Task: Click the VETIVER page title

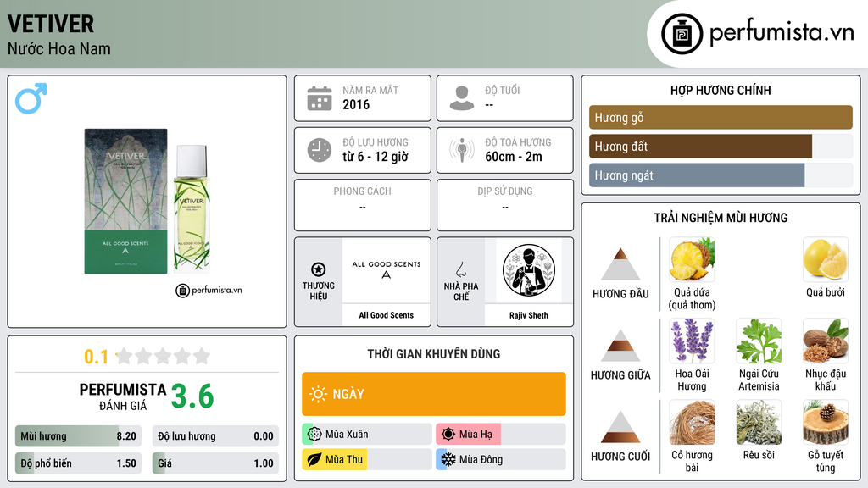Action: (50, 24)
